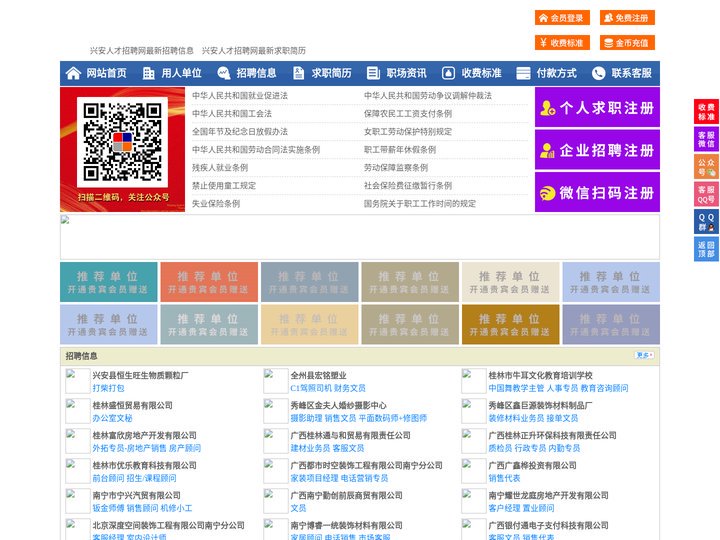
Task: Open the 公众号 sidebar button
Action: point(706,167)
